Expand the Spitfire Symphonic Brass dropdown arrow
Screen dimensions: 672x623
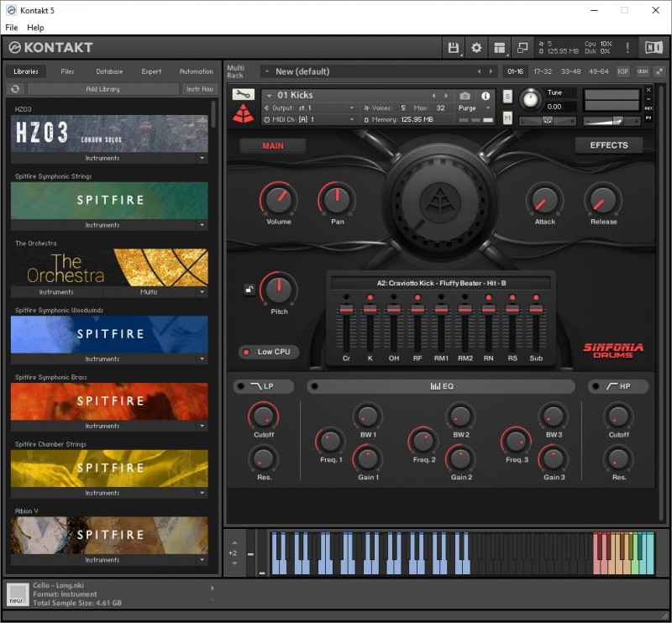(x=202, y=426)
